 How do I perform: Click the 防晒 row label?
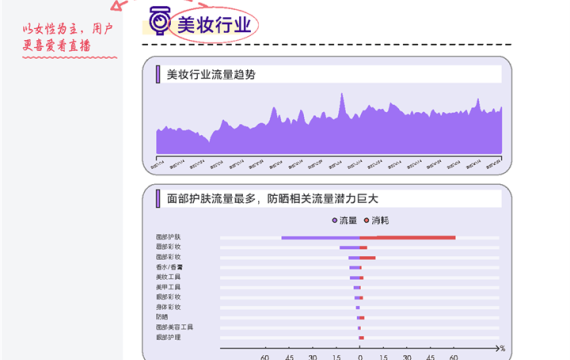click(162, 317)
